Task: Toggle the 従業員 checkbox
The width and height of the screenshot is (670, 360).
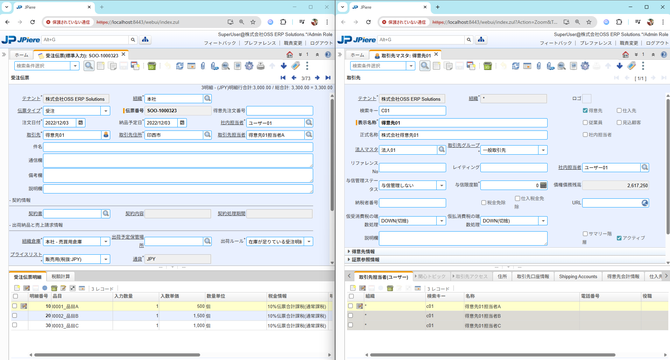Action: coord(585,123)
